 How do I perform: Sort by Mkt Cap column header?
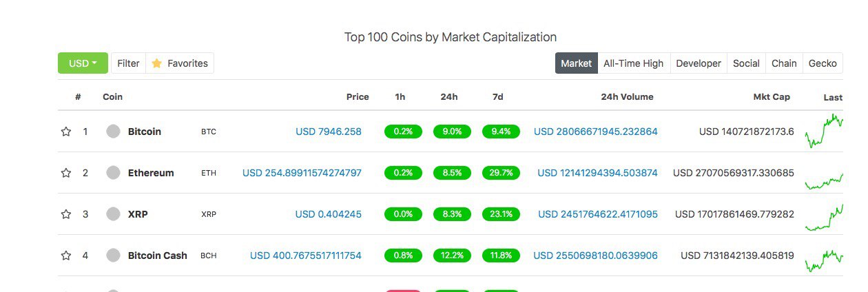[772, 97]
